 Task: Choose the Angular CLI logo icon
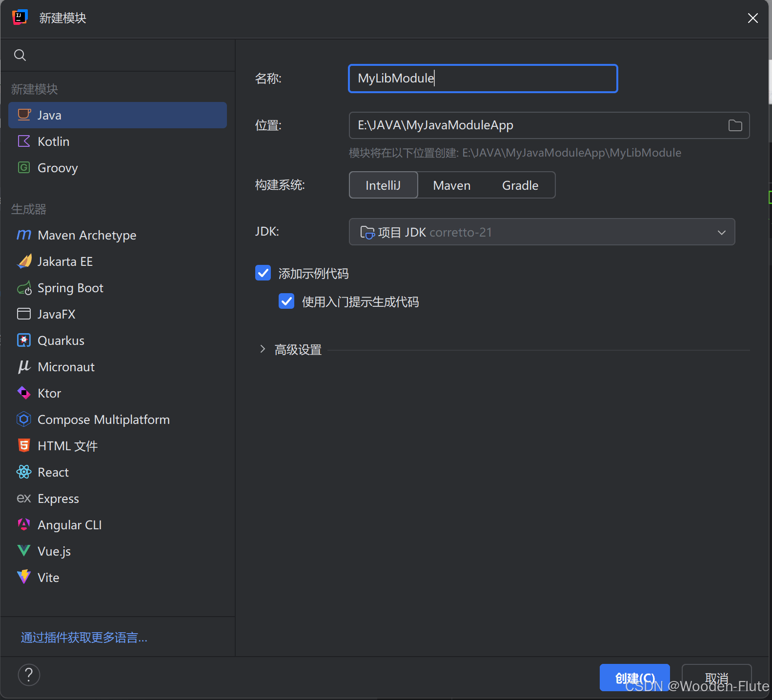(24, 524)
